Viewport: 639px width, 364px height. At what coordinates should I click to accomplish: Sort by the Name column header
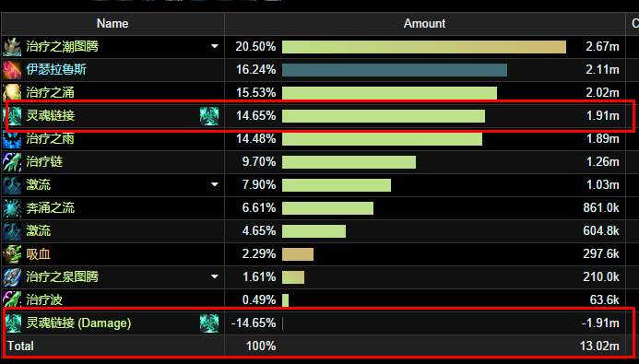pyautogui.click(x=112, y=24)
